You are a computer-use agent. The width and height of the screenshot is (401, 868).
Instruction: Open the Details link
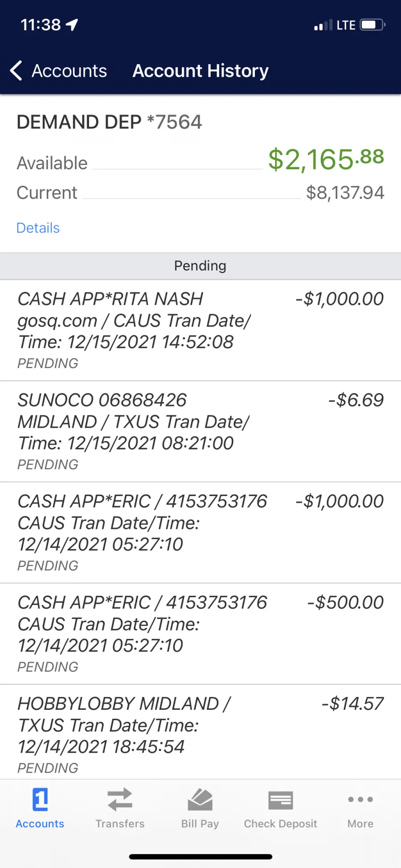click(38, 228)
